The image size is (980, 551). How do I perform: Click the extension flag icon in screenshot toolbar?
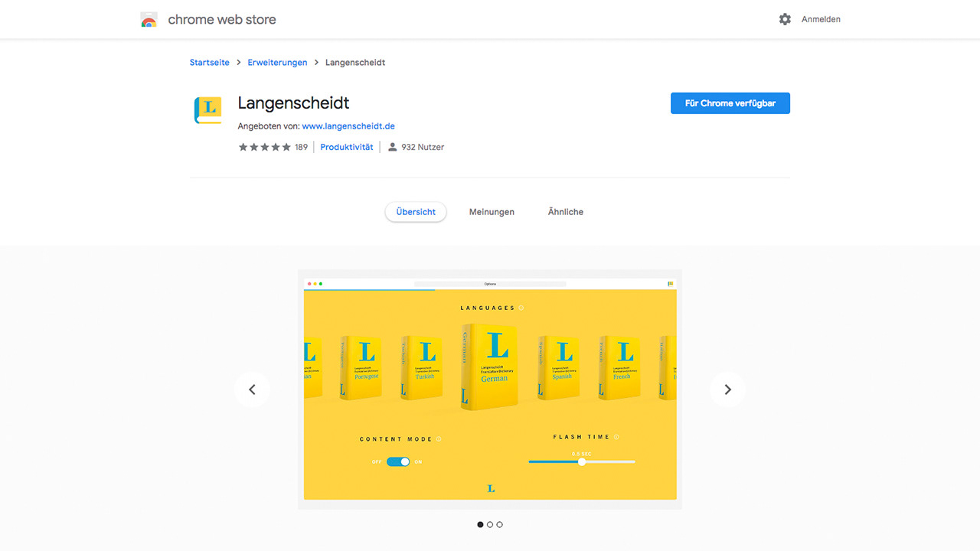click(x=671, y=284)
